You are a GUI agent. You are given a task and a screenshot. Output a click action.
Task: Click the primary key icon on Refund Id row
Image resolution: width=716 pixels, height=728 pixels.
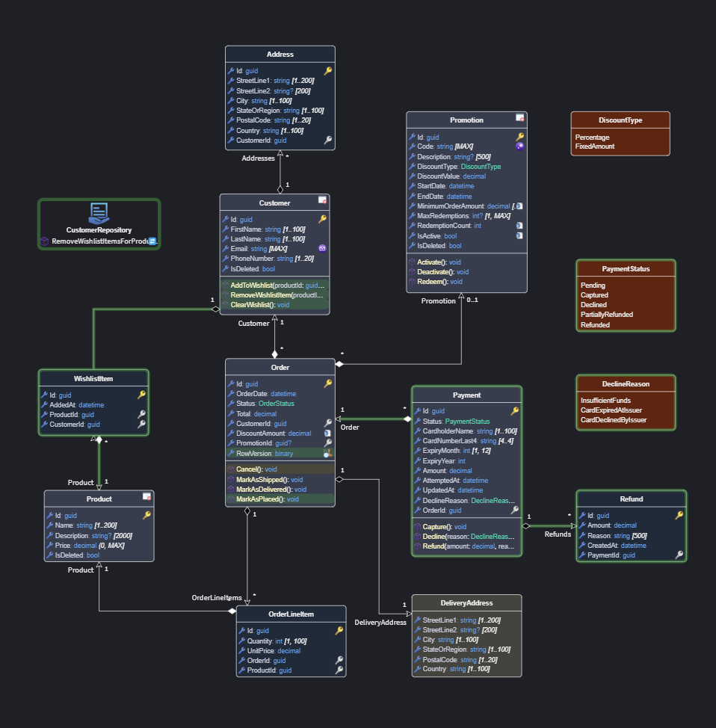[x=679, y=515]
